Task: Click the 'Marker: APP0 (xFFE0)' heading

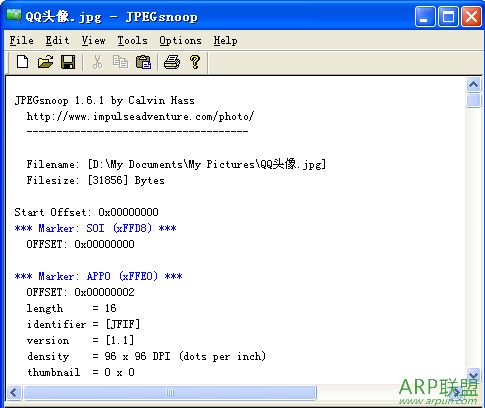Action: pos(98,276)
